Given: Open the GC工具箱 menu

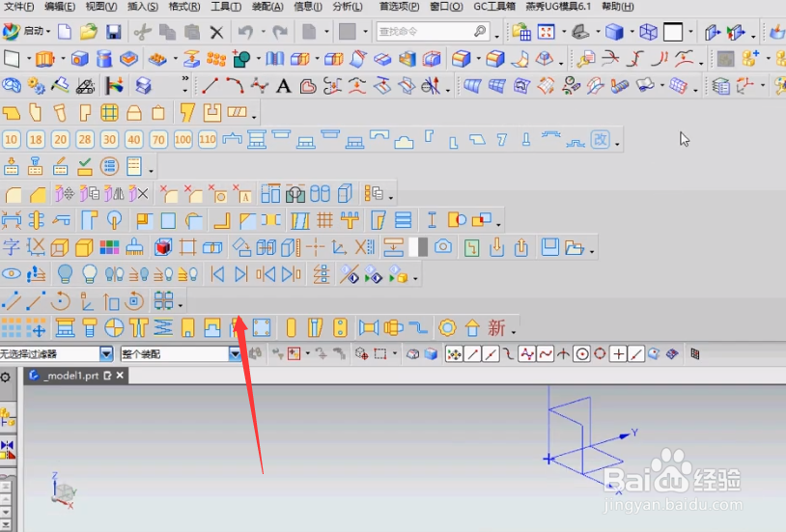Looking at the screenshot, I should [x=494, y=7].
